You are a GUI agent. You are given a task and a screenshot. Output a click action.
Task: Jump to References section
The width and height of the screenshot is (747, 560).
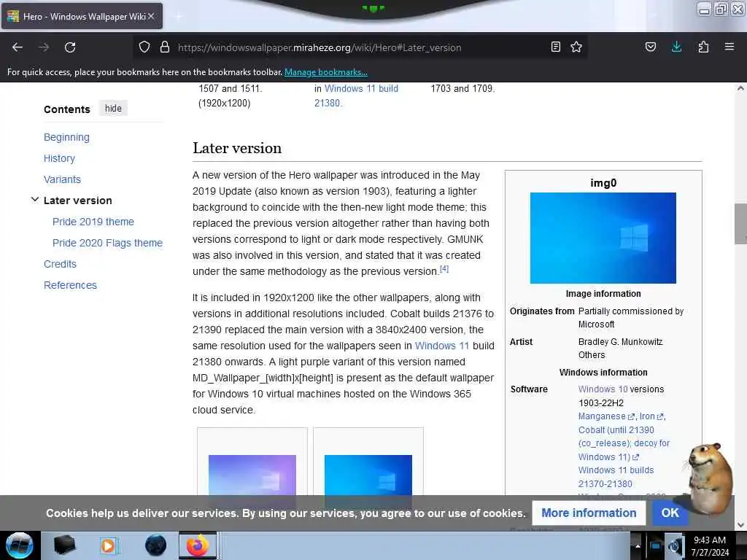coord(70,285)
